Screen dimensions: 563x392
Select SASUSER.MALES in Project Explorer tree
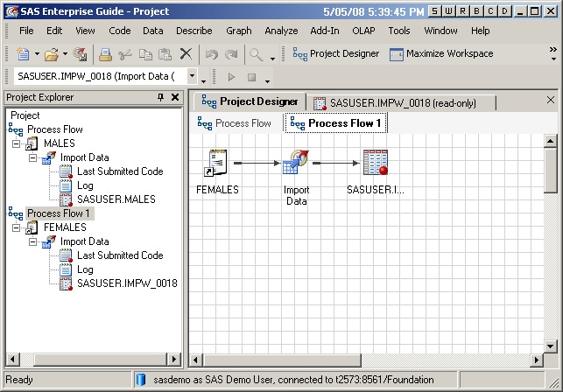tap(116, 199)
